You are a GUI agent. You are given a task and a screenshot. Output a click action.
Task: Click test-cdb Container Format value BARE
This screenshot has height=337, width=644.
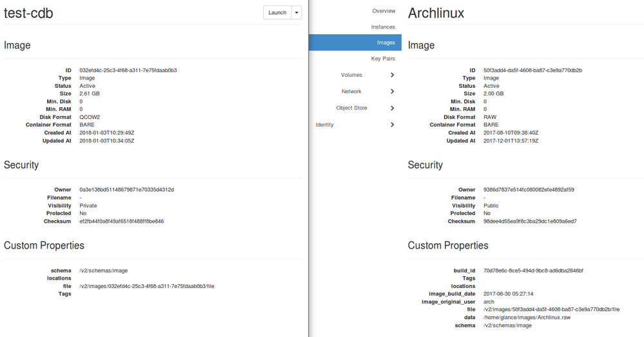click(x=87, y=125)
